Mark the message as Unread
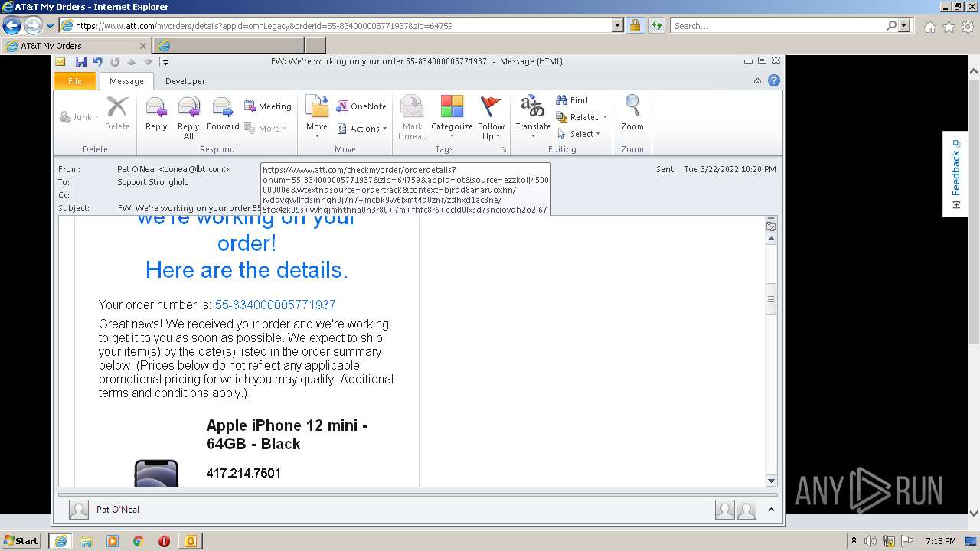The image size is (980, 551). pyautogui.click(x=412, y=118)
